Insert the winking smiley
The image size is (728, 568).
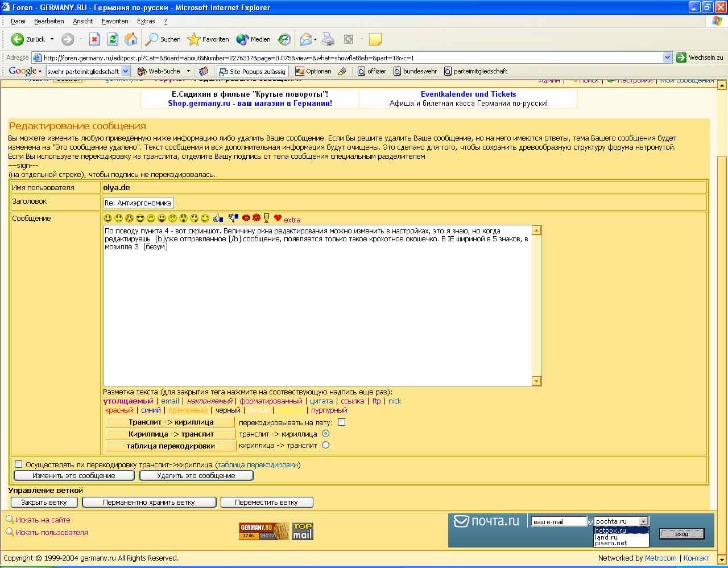click(205, 218)
